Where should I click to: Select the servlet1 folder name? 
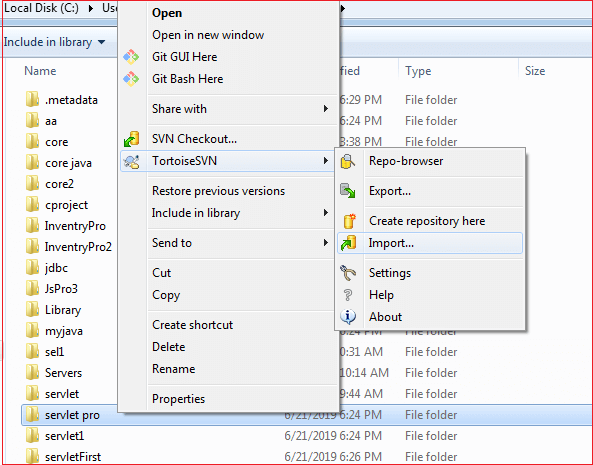(x=64, y=436)
